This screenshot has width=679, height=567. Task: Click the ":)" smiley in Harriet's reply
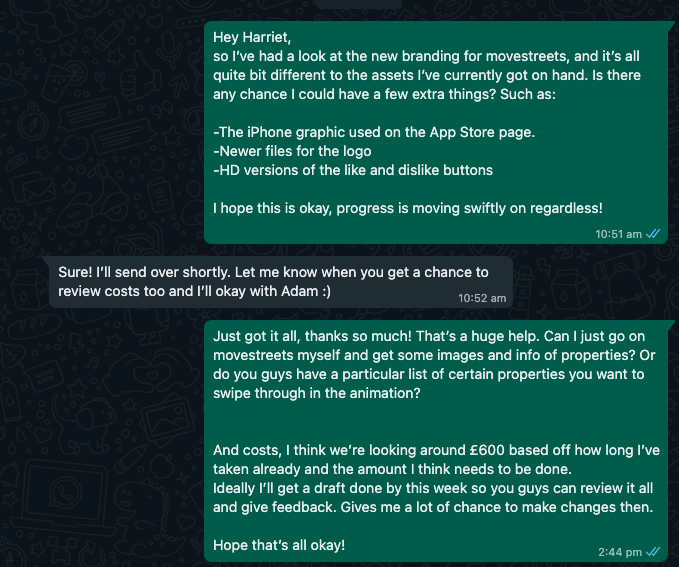(x=326, y=291)
